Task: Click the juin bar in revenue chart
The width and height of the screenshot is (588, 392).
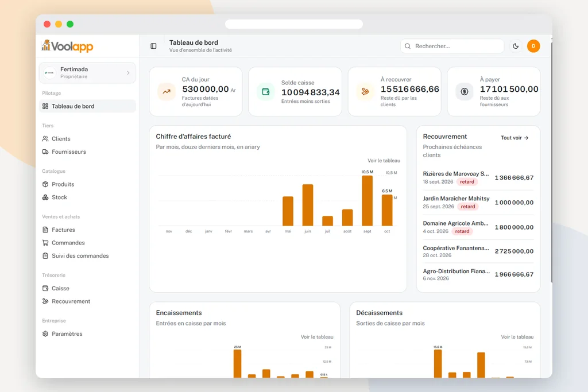Action: [x=308, y=205]
